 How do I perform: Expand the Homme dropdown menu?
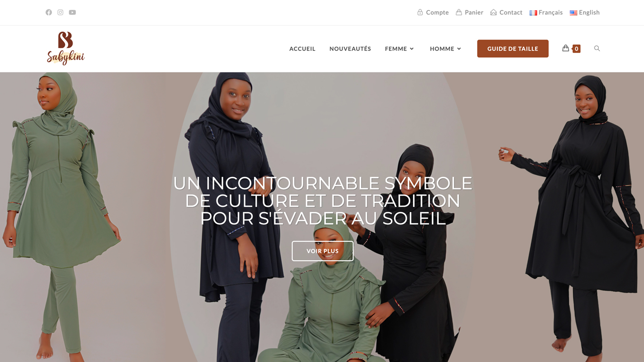(x=446, y=49)
